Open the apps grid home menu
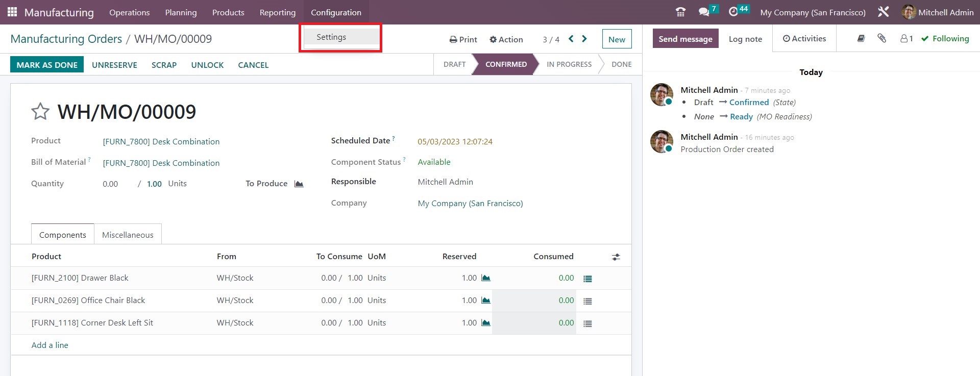This screenshot has height=376, width=980. [12, 12]
